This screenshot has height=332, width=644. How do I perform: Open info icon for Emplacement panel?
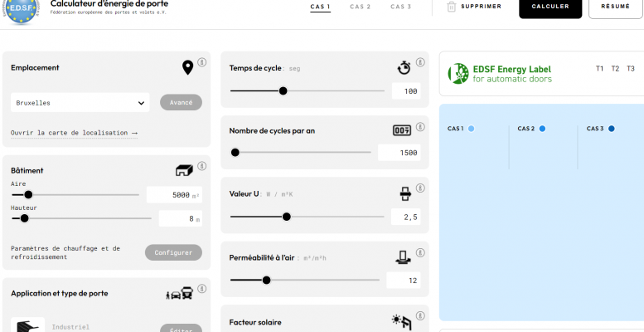201,62
